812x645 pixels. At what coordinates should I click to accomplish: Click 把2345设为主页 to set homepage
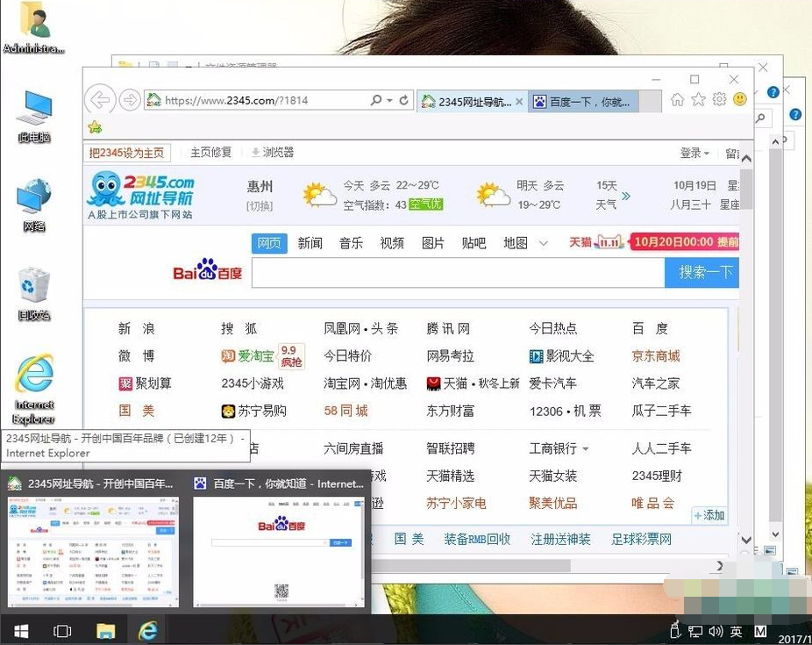point(126,151)
